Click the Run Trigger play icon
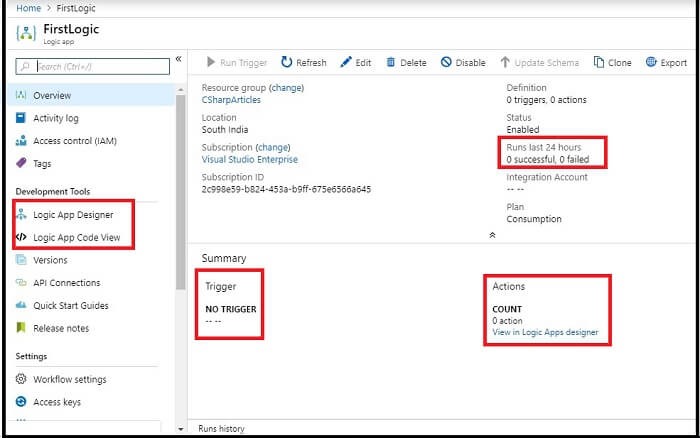Screen dimensions: 700x438 click(211, 62)
